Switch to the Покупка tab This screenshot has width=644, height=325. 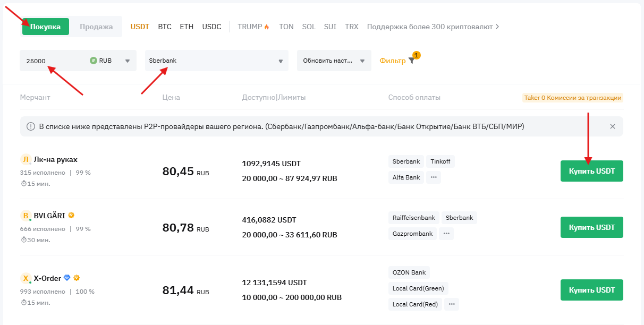45,27
